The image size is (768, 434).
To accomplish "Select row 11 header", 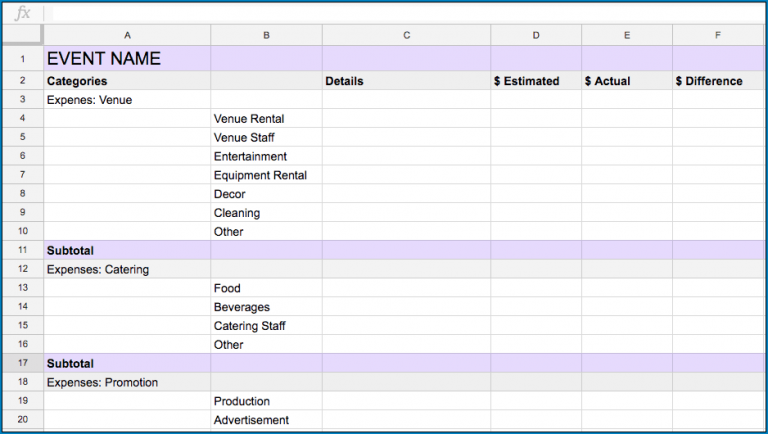I will [x=22, y=250].
